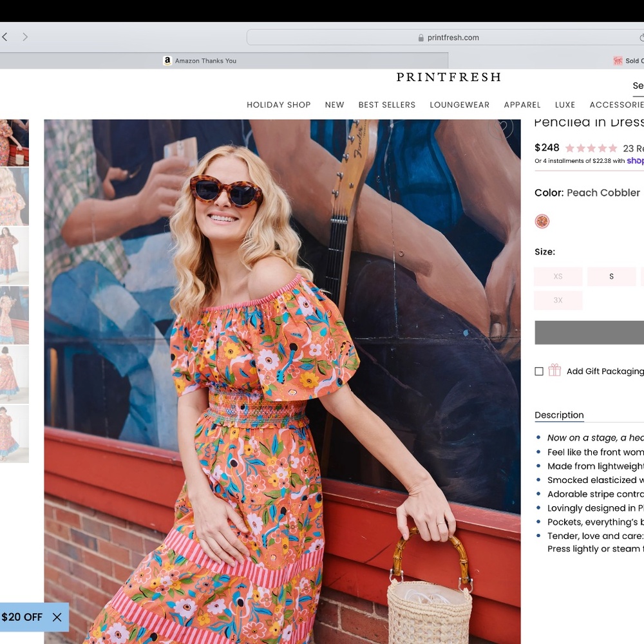Expand the Description section

pos(559,415)
